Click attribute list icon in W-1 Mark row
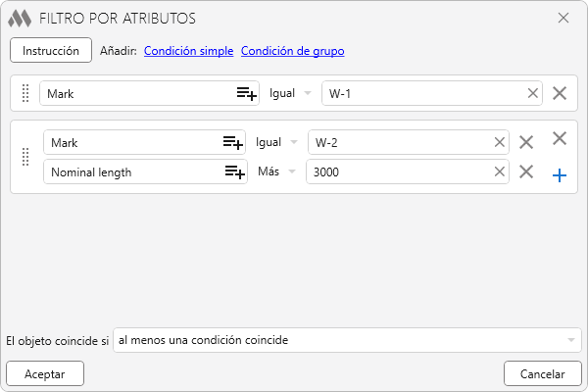Screen dimensions: 588x392 (246, 93)
